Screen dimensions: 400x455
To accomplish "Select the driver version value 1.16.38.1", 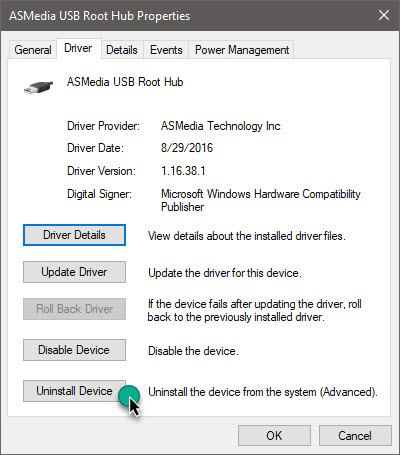I will pyautogui.click(x=183, y=171).
